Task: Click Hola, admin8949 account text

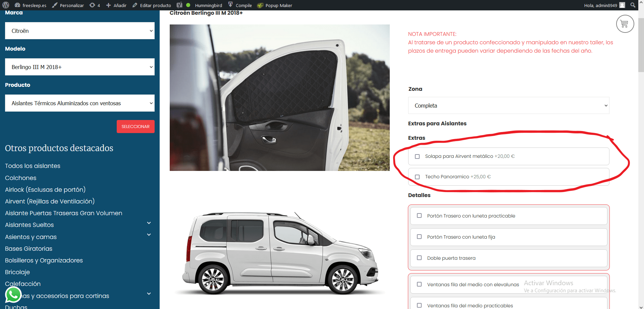Action: pyautogui.click(x=600, y=5)
